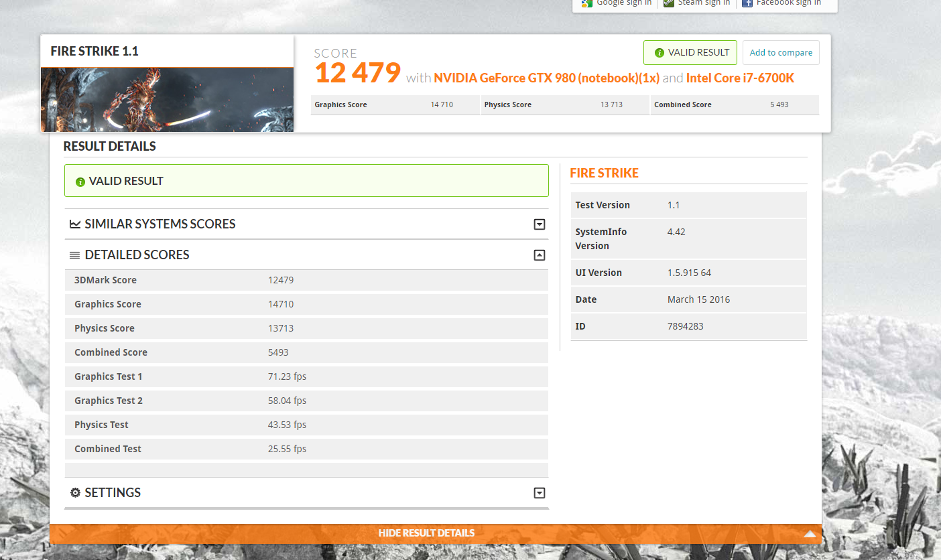Click the chart icon beside SIMILAR SYSTEMS SCORES
The height and width of the screenshot is (560, 941).
click(x=75, y=224)
